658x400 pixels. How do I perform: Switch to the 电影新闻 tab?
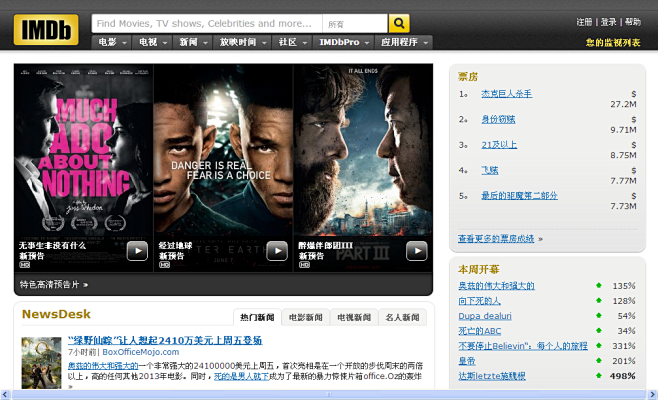tap(306, 317)
